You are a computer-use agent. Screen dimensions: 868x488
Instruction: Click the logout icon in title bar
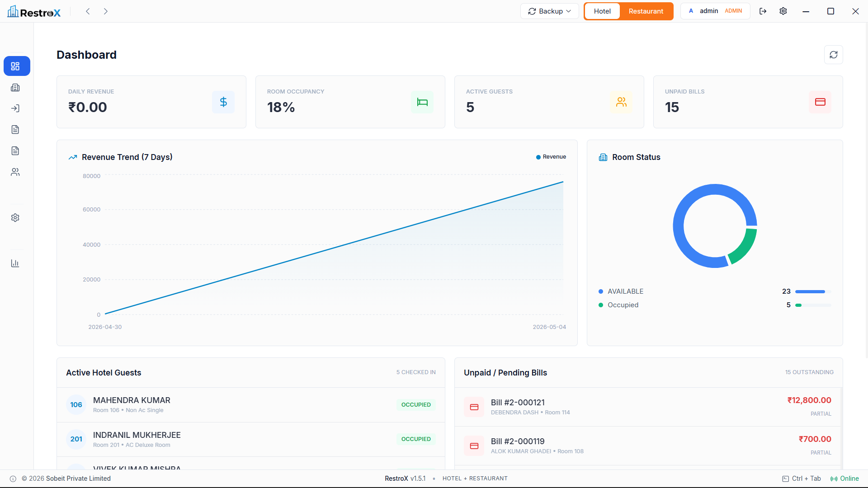(x=763, y=11)
